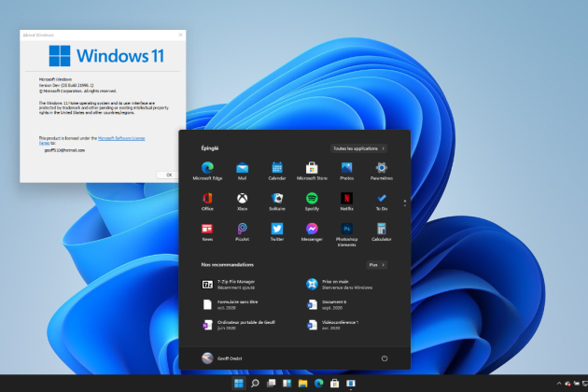This screenshot has height=392, width=588.
Task: Open Microsoft Edge from pinned apps
Action: click(207, 171)
